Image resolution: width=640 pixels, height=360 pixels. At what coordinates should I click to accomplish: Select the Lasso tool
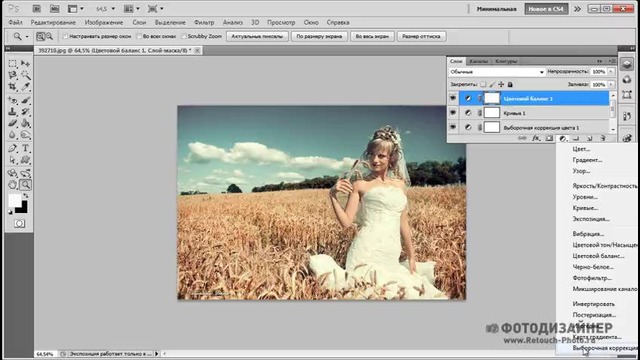(13, 75)
